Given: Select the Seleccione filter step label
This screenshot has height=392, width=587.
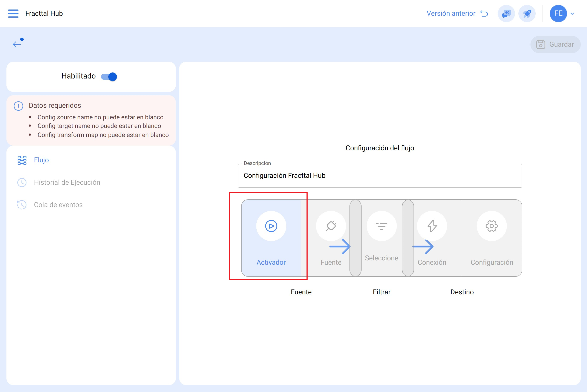Looking at the screenshot, I should pyautogui.click(x=382, y=258).
